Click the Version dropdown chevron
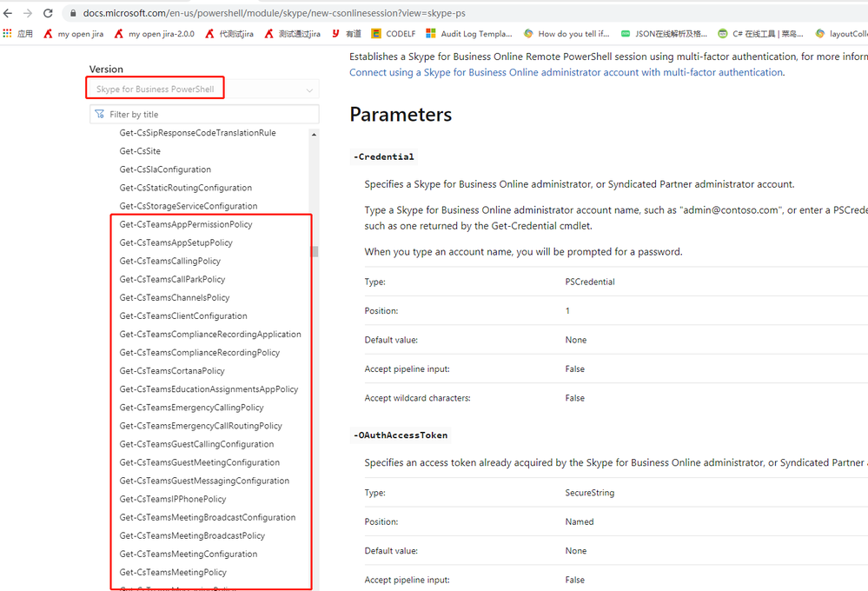868x591 pixels. coord(309,90)
